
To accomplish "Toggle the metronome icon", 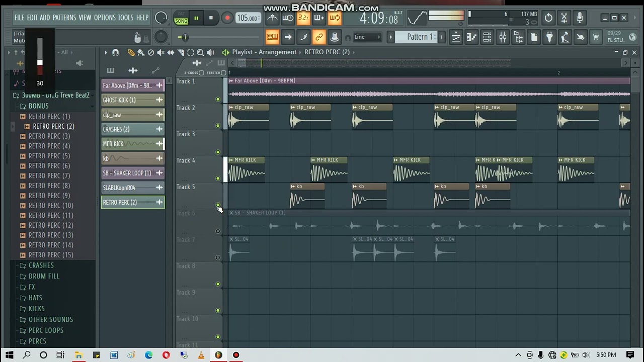I will 272,18.
